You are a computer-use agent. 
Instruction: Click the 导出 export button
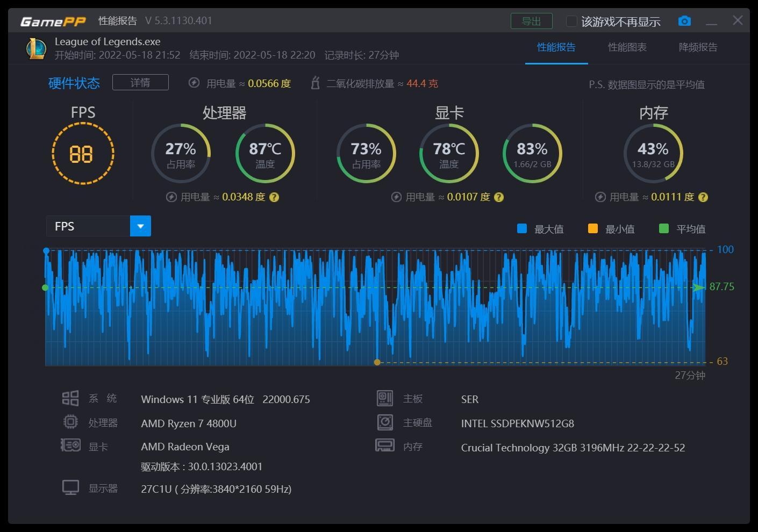[531, 21]
